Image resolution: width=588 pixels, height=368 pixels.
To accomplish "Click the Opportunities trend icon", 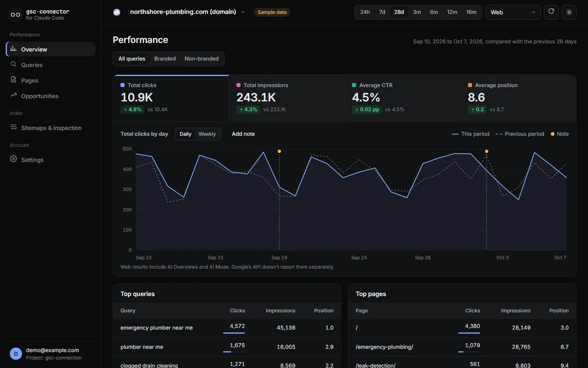I will (x=13, y=96).
